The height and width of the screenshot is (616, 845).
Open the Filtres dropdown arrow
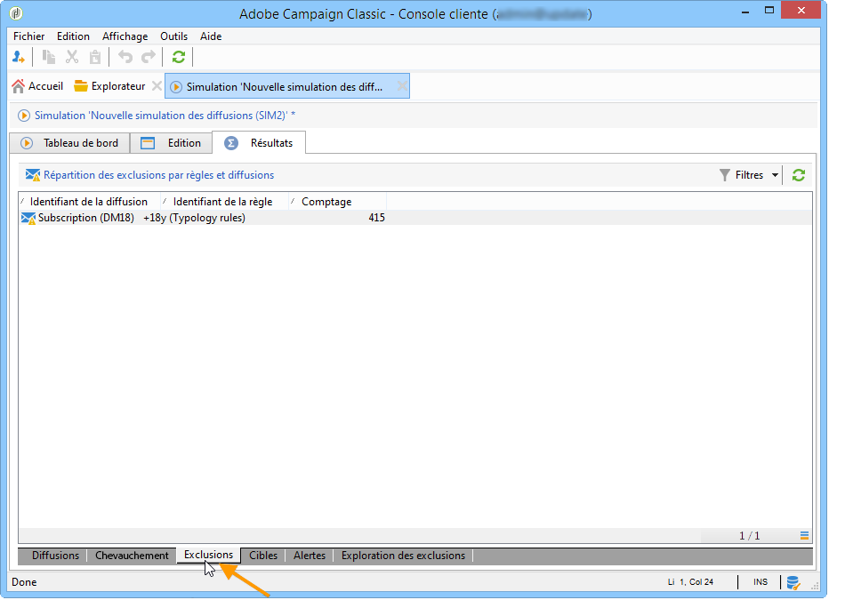[x=775, y=175]
